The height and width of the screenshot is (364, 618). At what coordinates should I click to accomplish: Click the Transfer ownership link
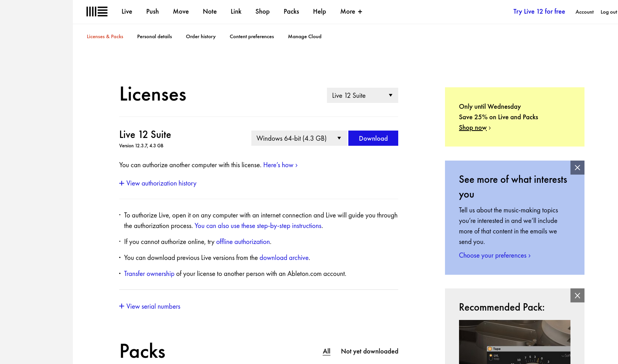click(x=149, y=274)
